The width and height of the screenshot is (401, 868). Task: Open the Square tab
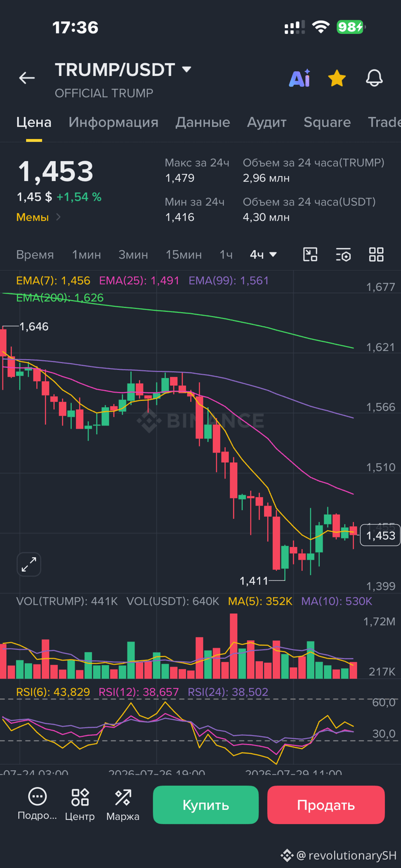click(x=327, y=122)
